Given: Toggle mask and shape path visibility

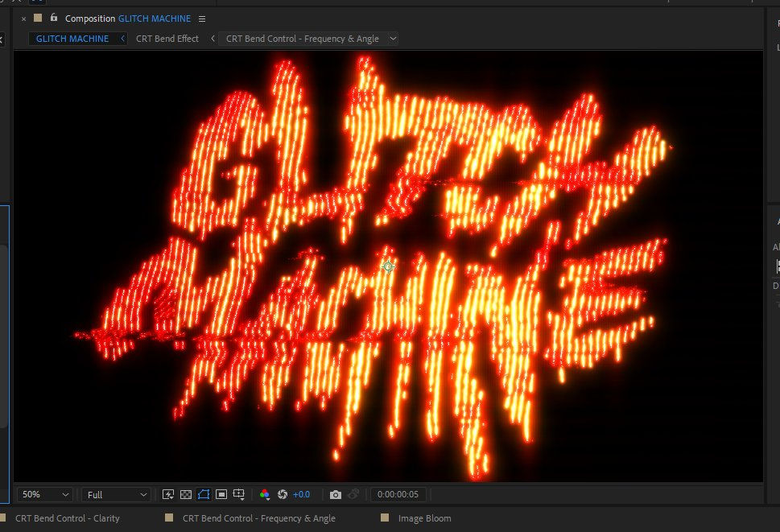Looking at the screenshot, I should pyautogui.click(x=204, y=494).
